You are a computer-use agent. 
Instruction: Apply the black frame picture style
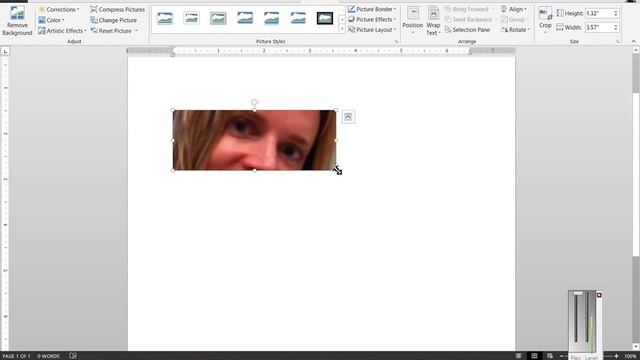click(x=325, y=18)
